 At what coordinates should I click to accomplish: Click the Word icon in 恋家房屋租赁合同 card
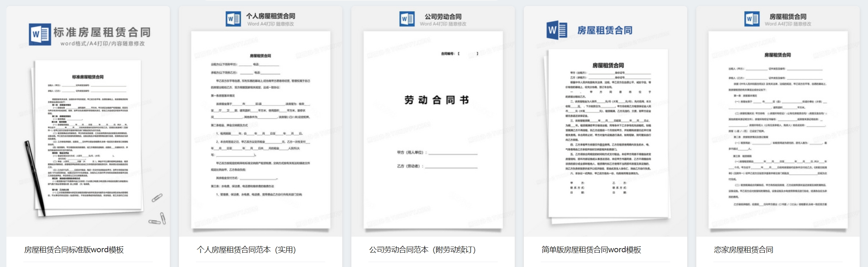pos(752,19)
